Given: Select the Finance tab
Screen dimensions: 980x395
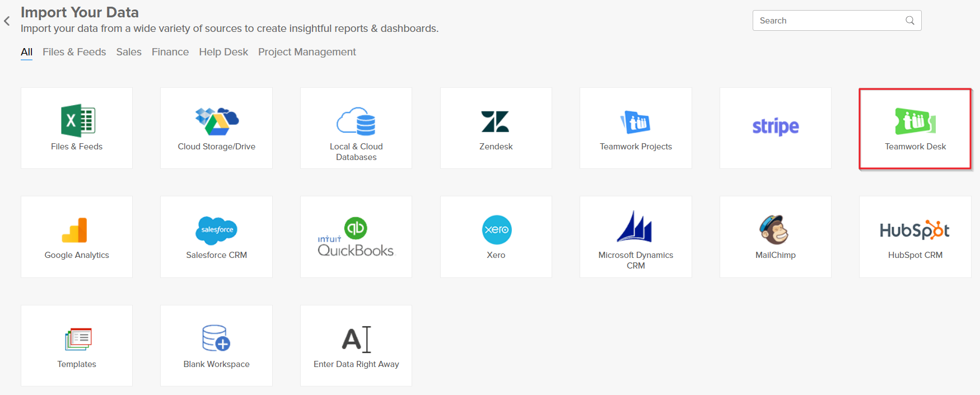Looking at the screenshot, I should [170, 52].
